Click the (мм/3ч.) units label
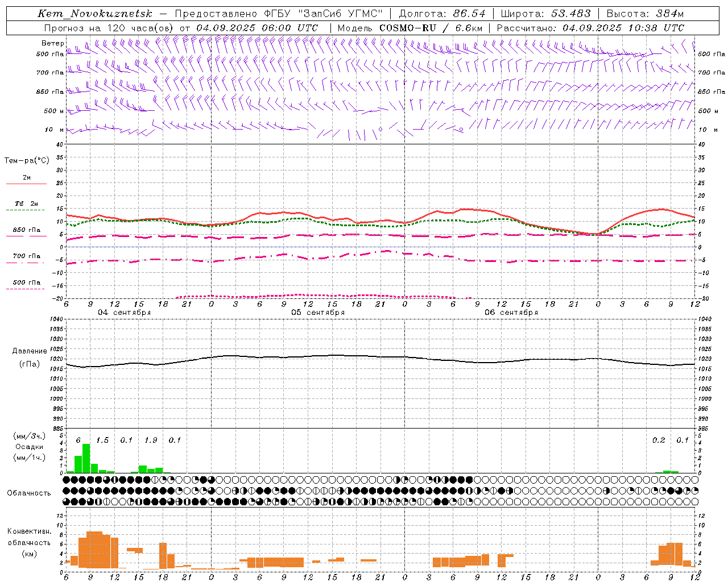This screenshot has height=582, width=728. click(x=30, y=436)
